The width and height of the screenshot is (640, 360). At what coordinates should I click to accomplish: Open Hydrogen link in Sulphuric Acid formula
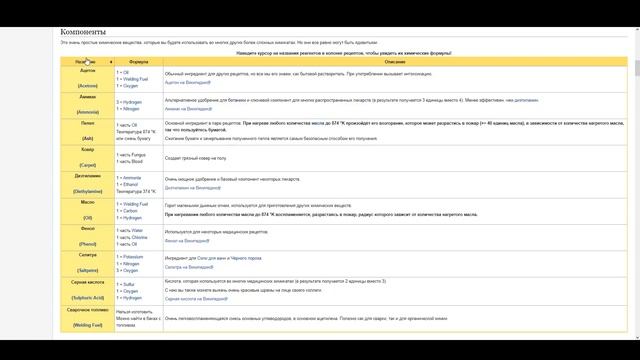(x=132, y=298)
